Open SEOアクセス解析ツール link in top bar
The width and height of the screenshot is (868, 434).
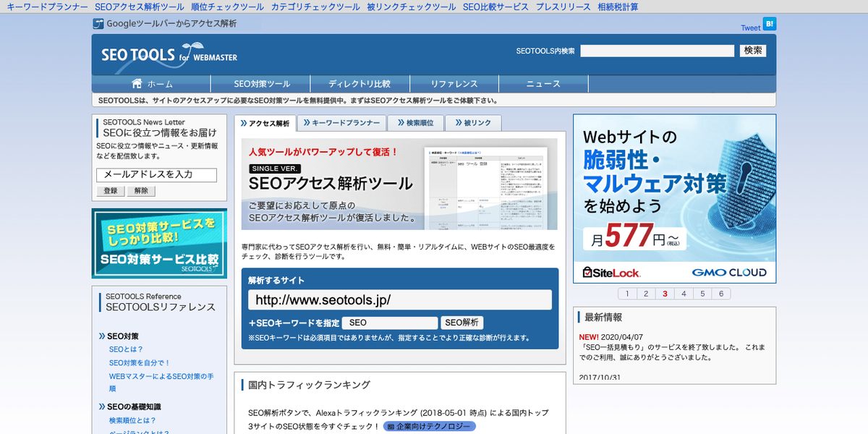(x=140, y=7)
